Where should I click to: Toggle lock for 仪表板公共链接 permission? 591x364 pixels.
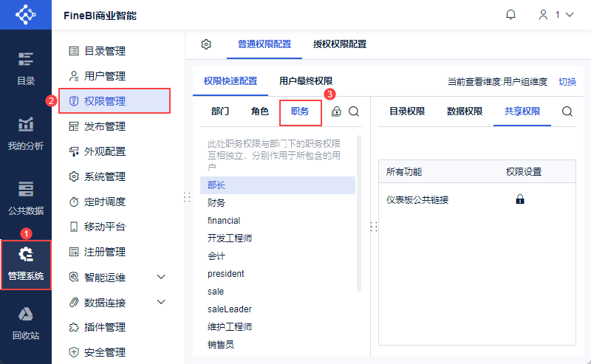520,199
